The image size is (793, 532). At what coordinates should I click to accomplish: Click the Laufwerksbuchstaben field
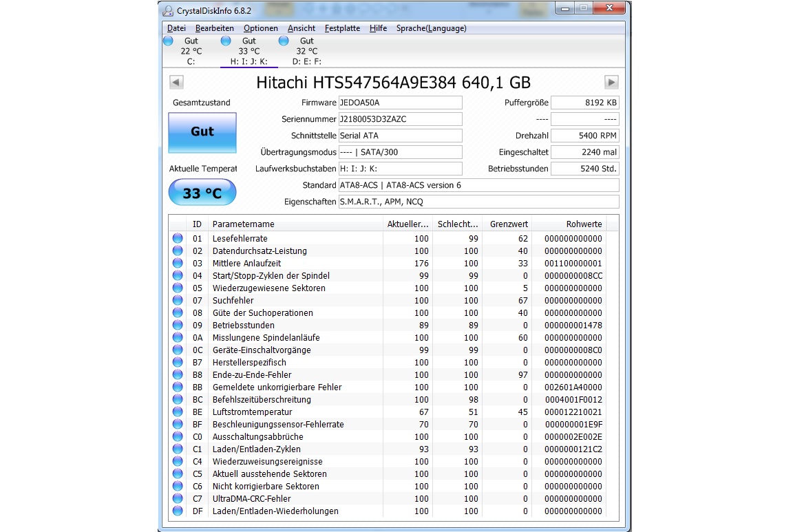(x=400, y=169)
